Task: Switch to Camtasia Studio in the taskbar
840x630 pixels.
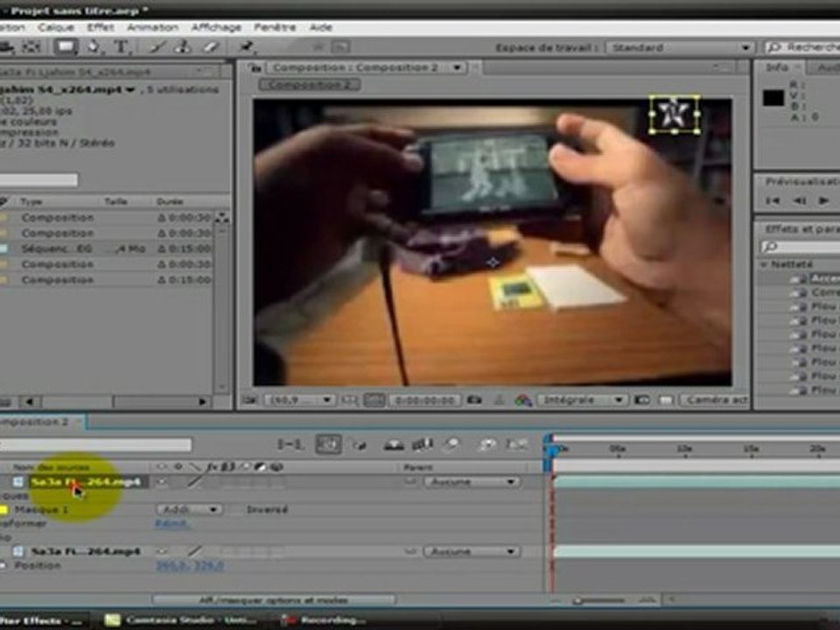Action: pyautogui.click(x=180, y=619)
